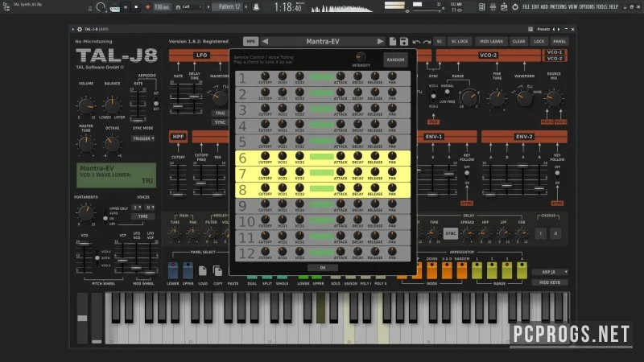This screenshot has width=644, height=362.
Task: Click the MASTER TUNE knob
Action: (x=86, y=144)
